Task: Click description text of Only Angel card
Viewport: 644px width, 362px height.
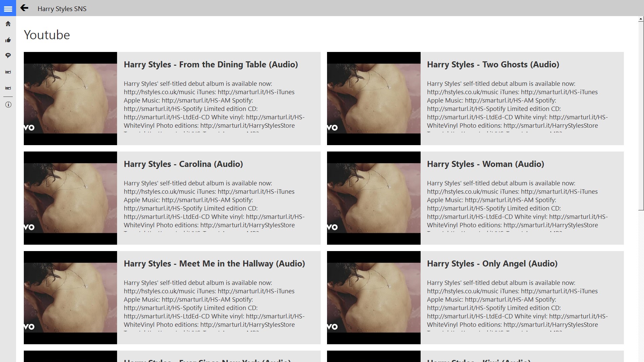Action: click(x=517, y=306)
